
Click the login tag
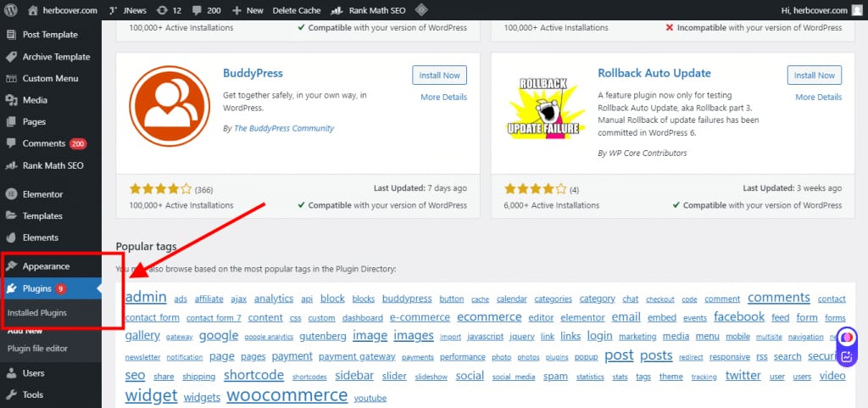[599, 336]
